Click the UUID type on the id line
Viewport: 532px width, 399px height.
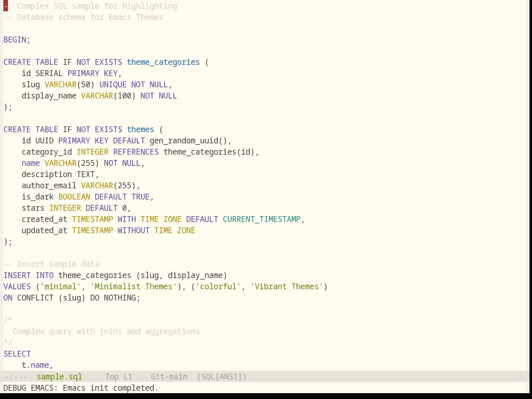tap(44, 140)
